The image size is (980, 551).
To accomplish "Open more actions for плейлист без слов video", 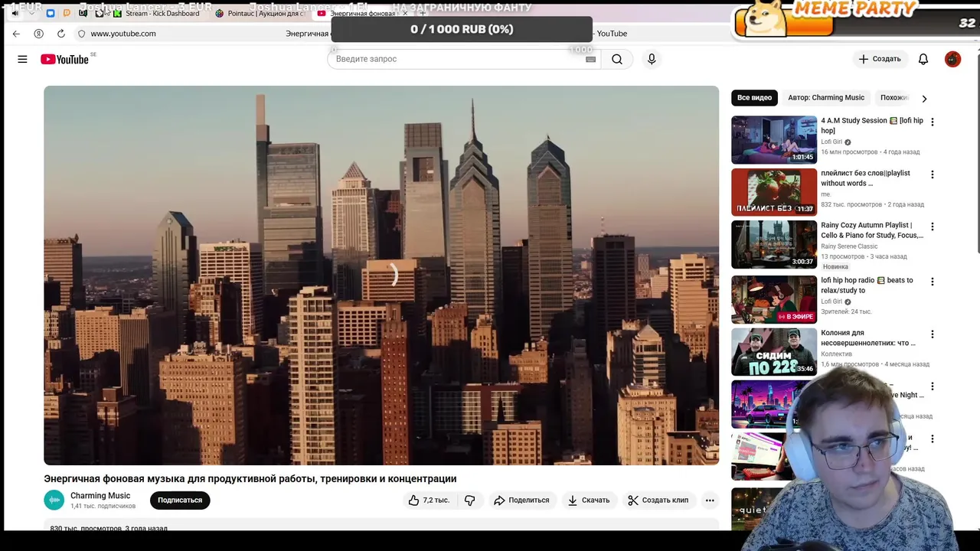I will 932,174.
